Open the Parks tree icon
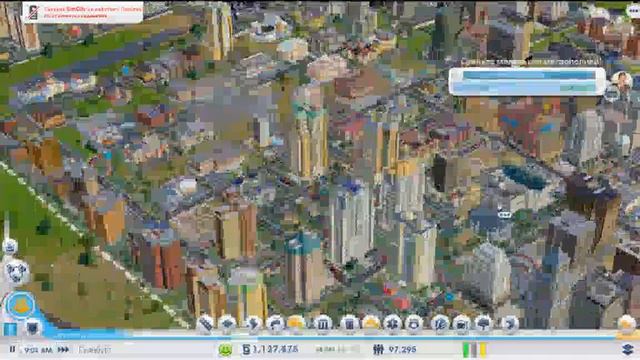This screenshot has height=360, width=640. [483, 324]
